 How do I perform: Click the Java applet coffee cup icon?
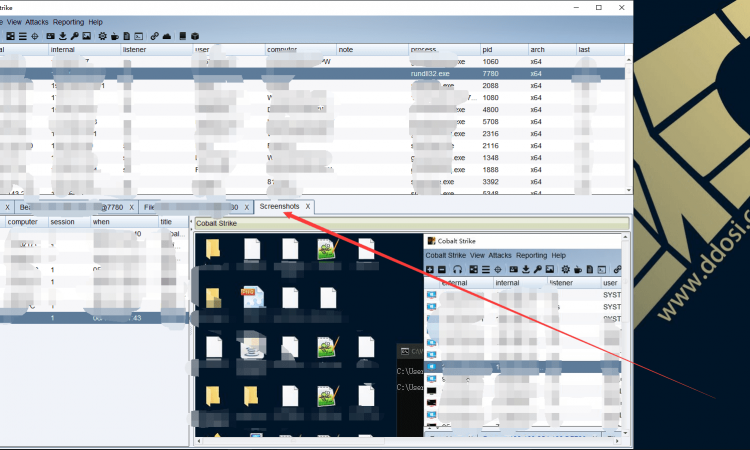115,36
